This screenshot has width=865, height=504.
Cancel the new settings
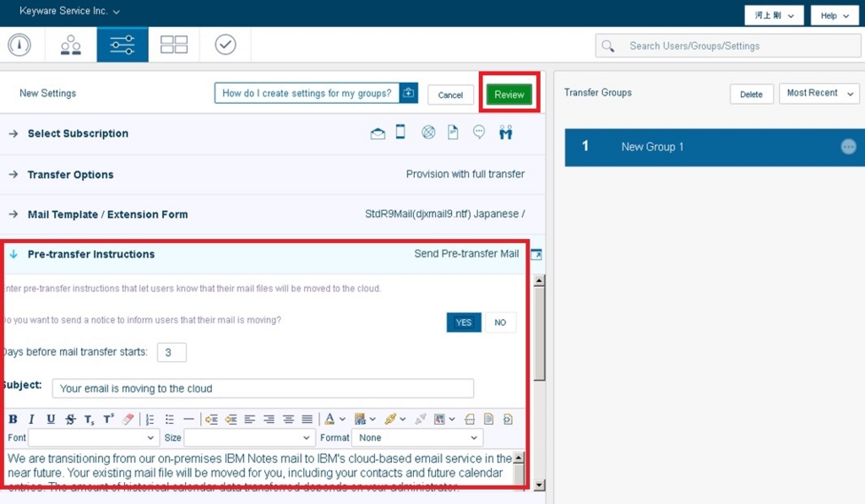[x=450, y=95]
